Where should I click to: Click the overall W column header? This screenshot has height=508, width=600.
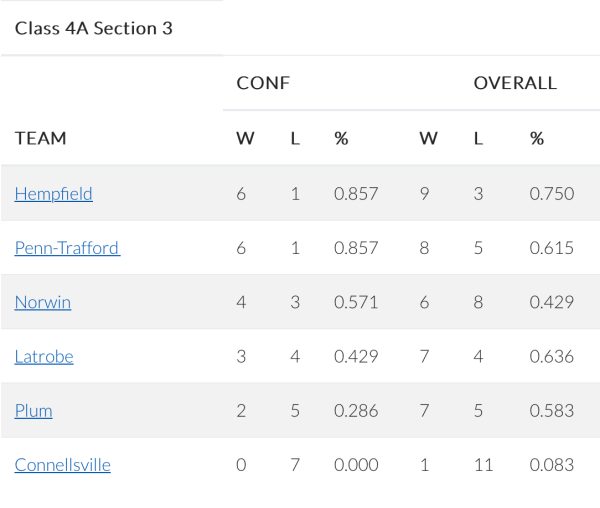coord(428,139)
